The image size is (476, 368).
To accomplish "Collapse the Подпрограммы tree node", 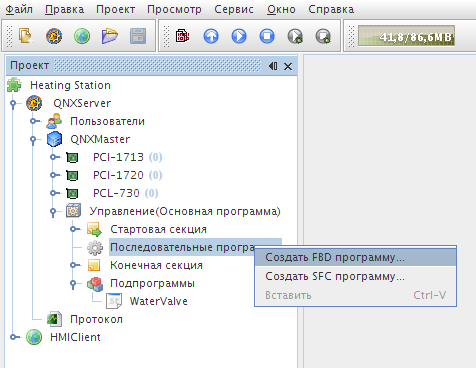I will (x=73, y=284).
